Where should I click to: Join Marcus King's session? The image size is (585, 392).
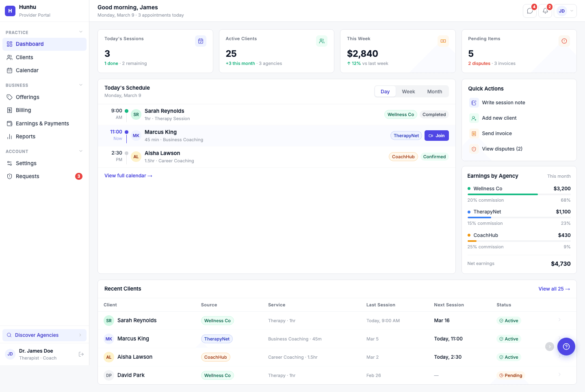(436, 135)
